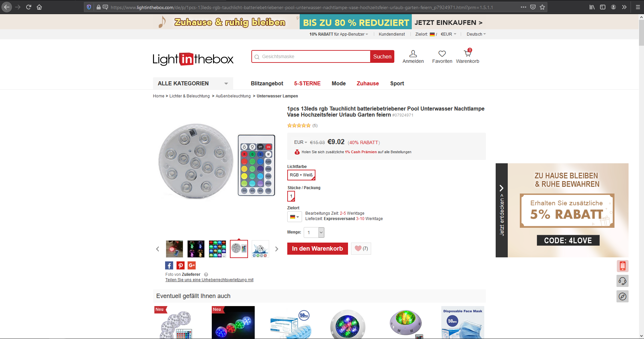Share product via Pinterest icon
The image size is (644, 339).
[x=181, y=265]
